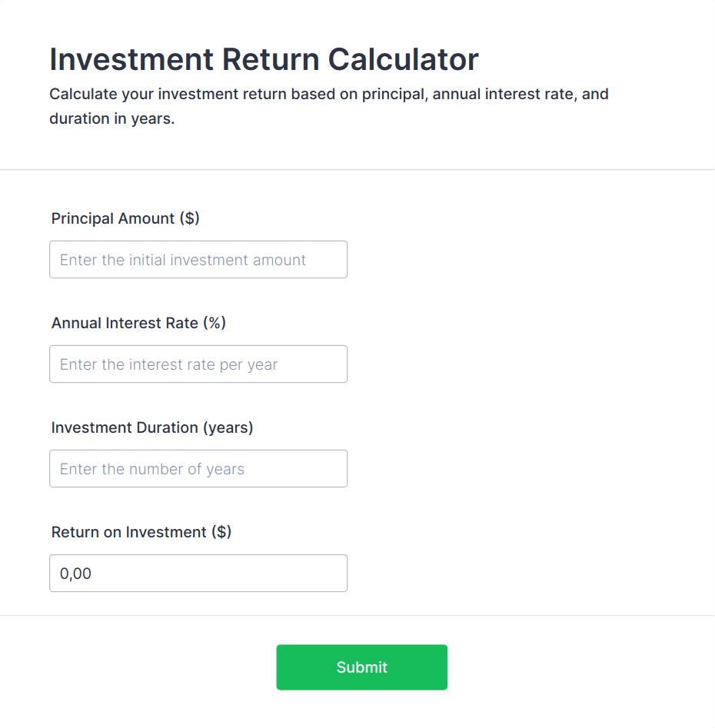Viewport: 715px width, 728px height.
Task: Click the Return on Investment field
Action: [198, 573]
